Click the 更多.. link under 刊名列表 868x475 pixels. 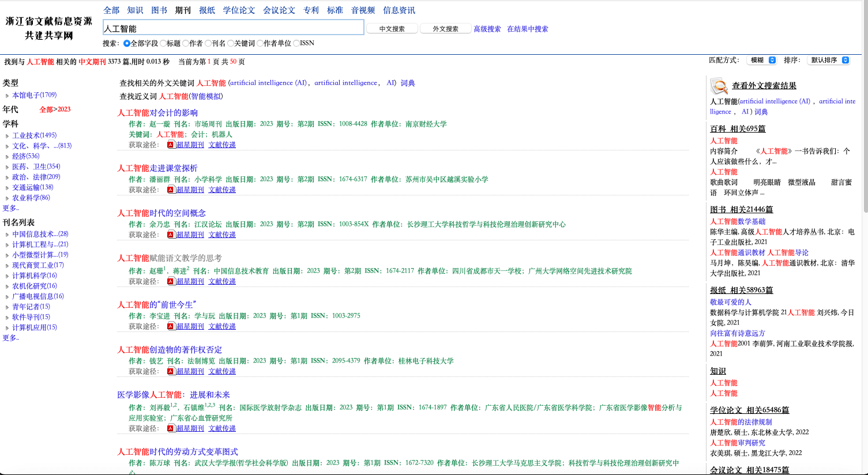[11, 338]
